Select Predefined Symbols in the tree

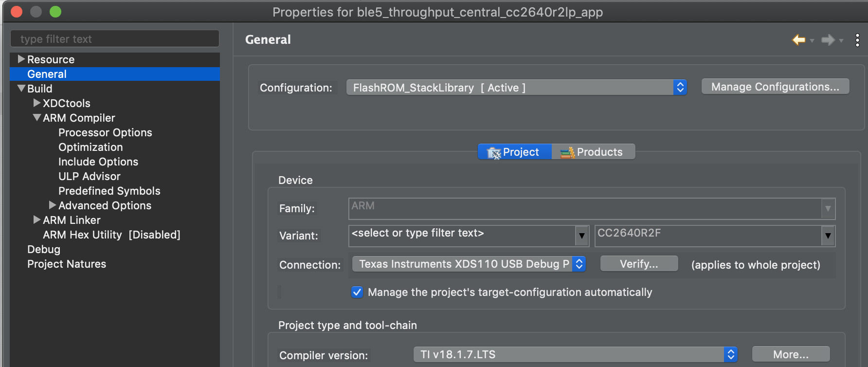click(109, 191)
